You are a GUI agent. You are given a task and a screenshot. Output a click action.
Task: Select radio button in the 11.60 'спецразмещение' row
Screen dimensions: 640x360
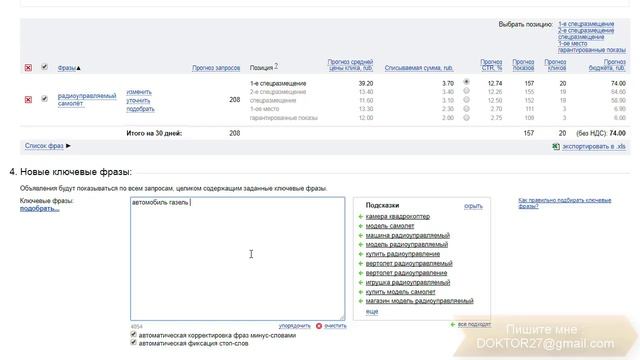point(466,100)
